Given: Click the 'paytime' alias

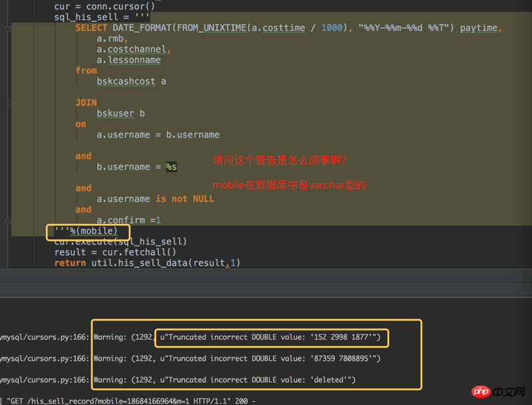Looking at the screenshot, I should click(x=478, y=28).
